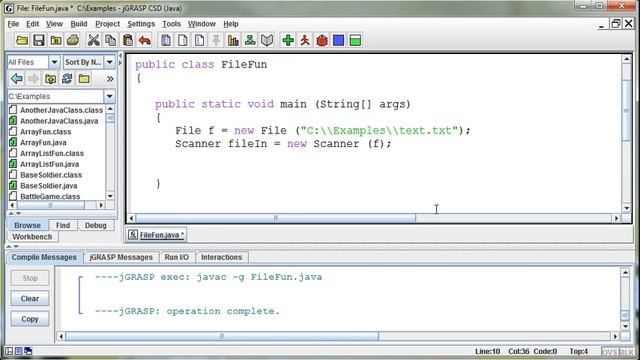Save the file with the floppy disk icon
The height and width of the screenshot is (360, 640).
pyautogui.click(x=39, y=40)
